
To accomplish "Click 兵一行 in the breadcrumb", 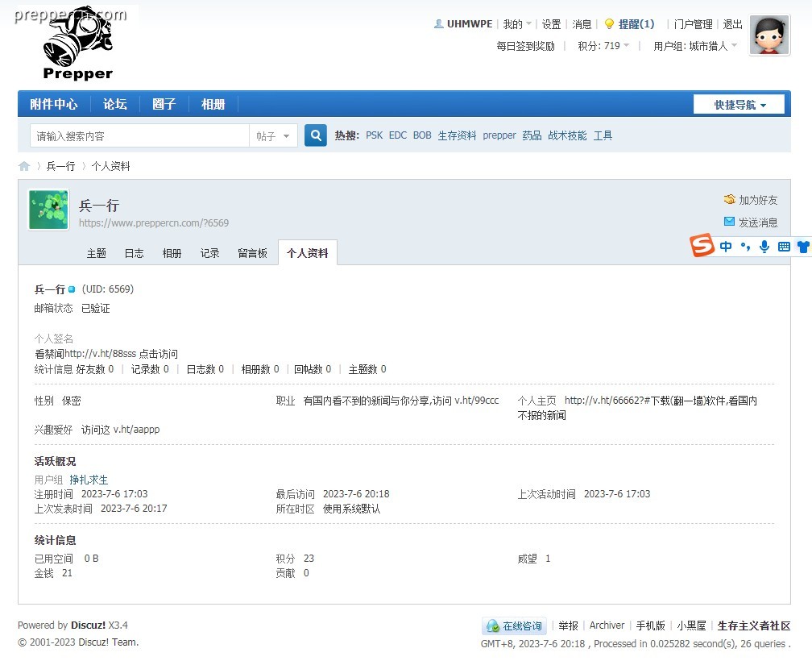I will pos(60,166).
